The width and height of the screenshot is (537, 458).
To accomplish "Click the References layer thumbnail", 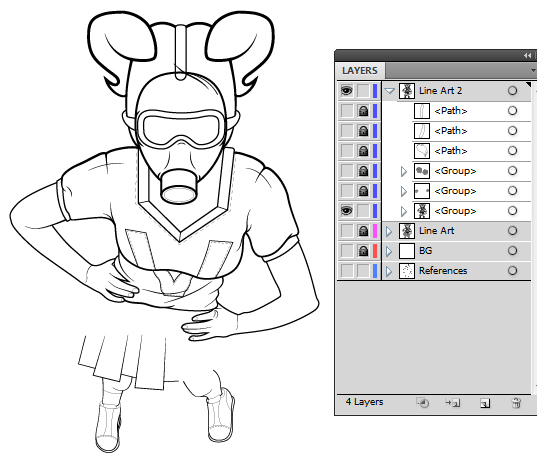I will click(407, 271).
